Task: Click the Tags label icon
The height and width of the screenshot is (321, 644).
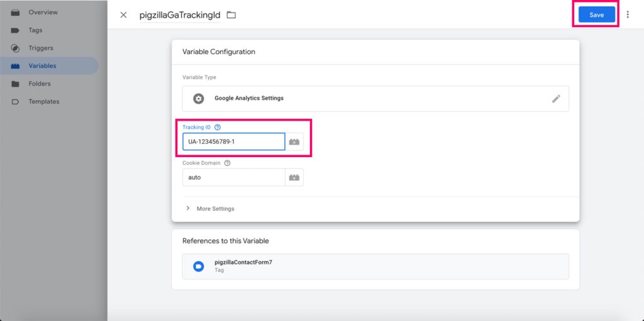Action: (x=15, y=30)
